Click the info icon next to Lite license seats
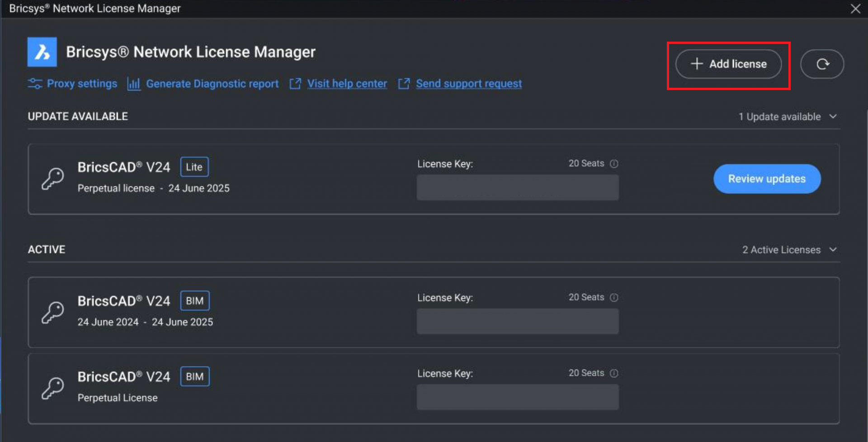Screen dimensions: 868x442 [x=614, y=164]
